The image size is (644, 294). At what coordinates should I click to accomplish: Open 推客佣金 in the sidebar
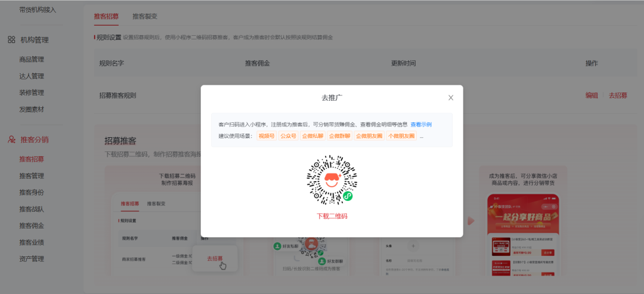[32, 226]
